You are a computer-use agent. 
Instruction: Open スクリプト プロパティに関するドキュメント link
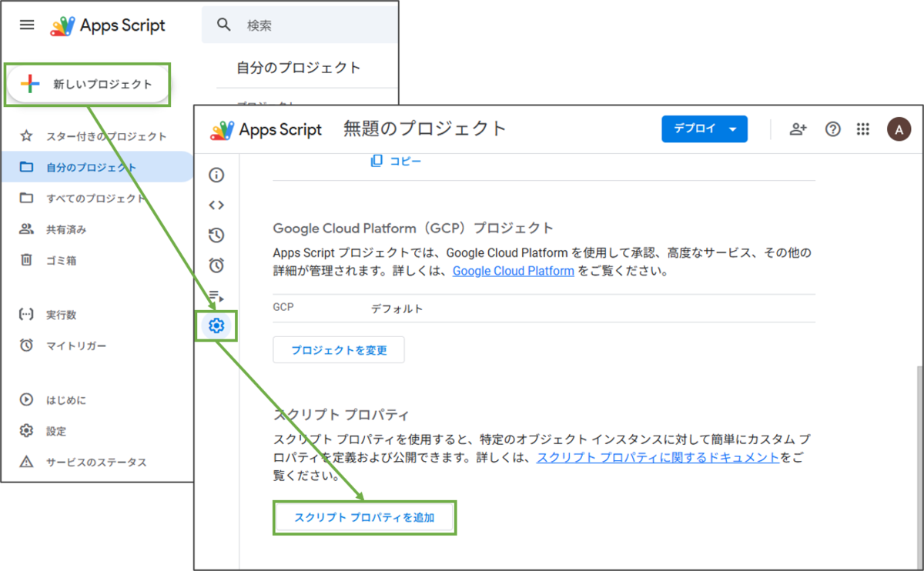click(x=658, y=457)
